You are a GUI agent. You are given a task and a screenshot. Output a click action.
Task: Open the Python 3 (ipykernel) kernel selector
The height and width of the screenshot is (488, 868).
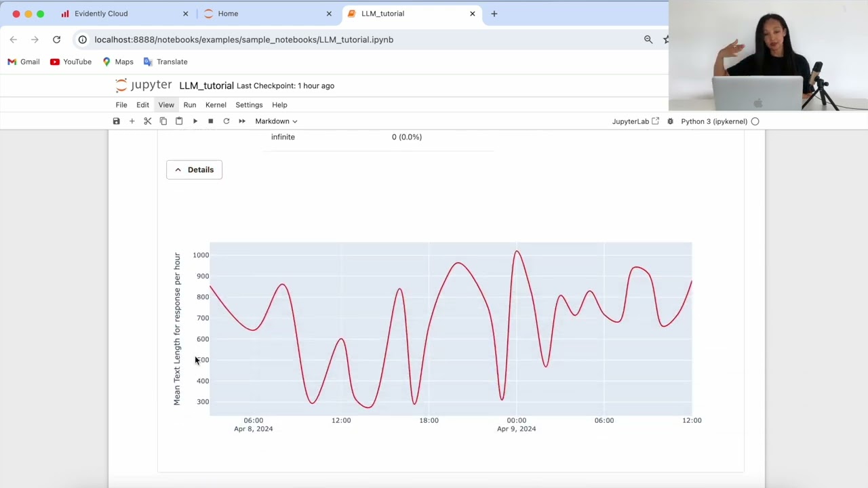click(713, 121)
